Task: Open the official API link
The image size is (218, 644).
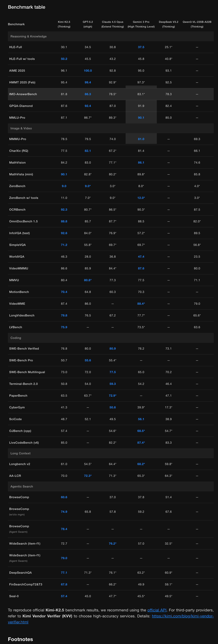Action: 157,610
